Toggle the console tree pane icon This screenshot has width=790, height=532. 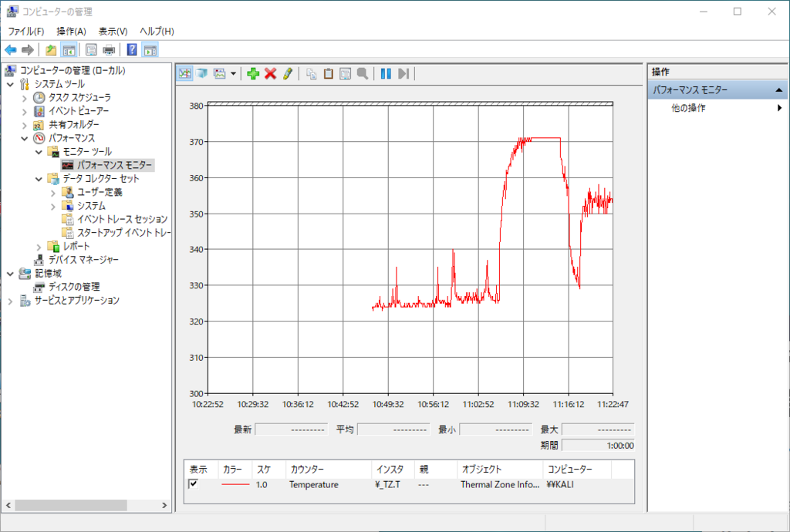tap(69, 50)
